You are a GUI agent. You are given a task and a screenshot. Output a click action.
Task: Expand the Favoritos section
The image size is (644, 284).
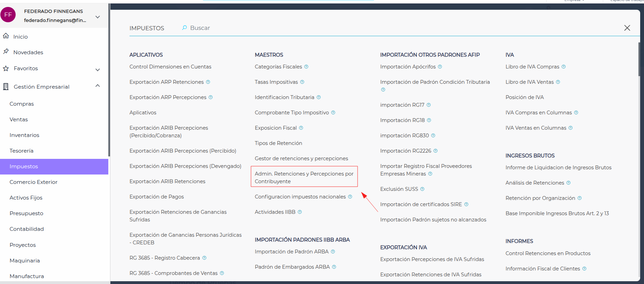(x=98, y=70)
